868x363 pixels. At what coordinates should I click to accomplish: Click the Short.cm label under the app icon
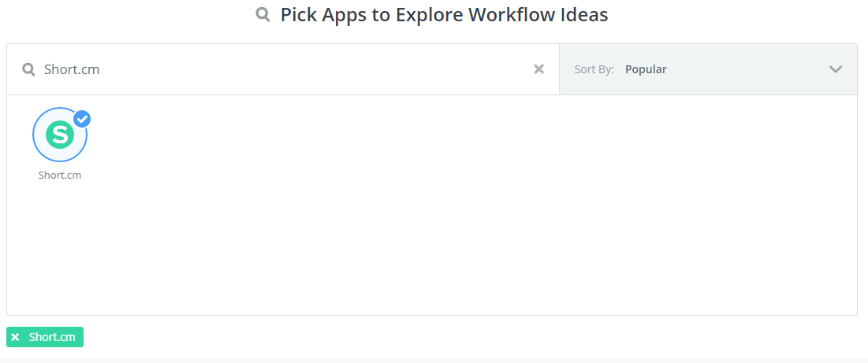pyautogui.click(x=60, y=175)
